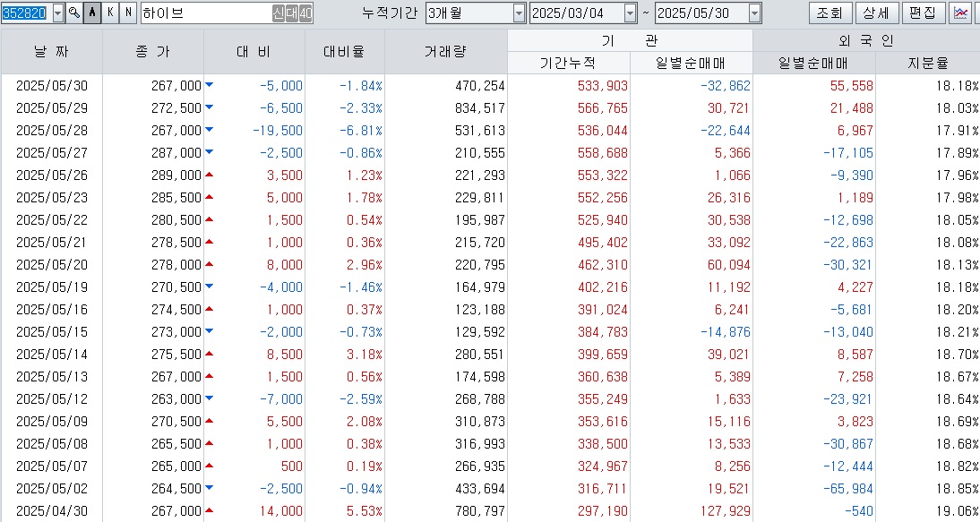Click the 조회 query button
Image resolution: width=980 pixels, height=522 pixels.
pos(830,13)
